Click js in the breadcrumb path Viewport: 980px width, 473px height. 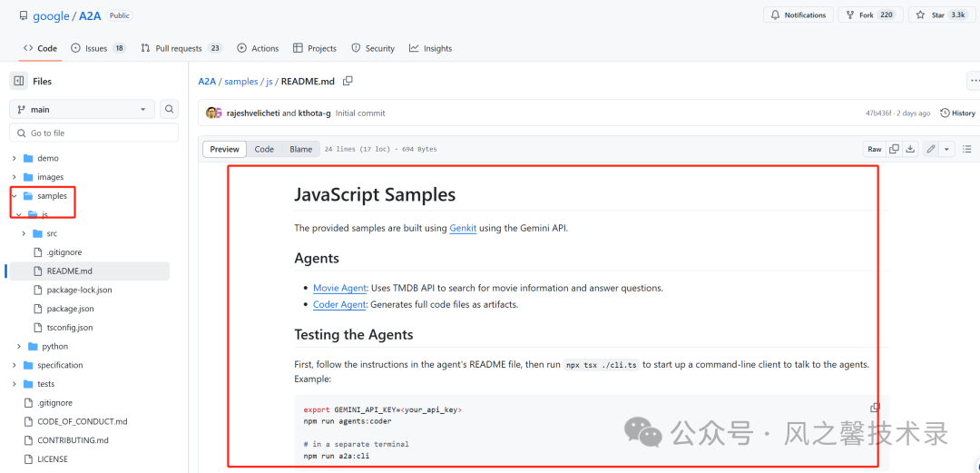click(x=269, y=82)
